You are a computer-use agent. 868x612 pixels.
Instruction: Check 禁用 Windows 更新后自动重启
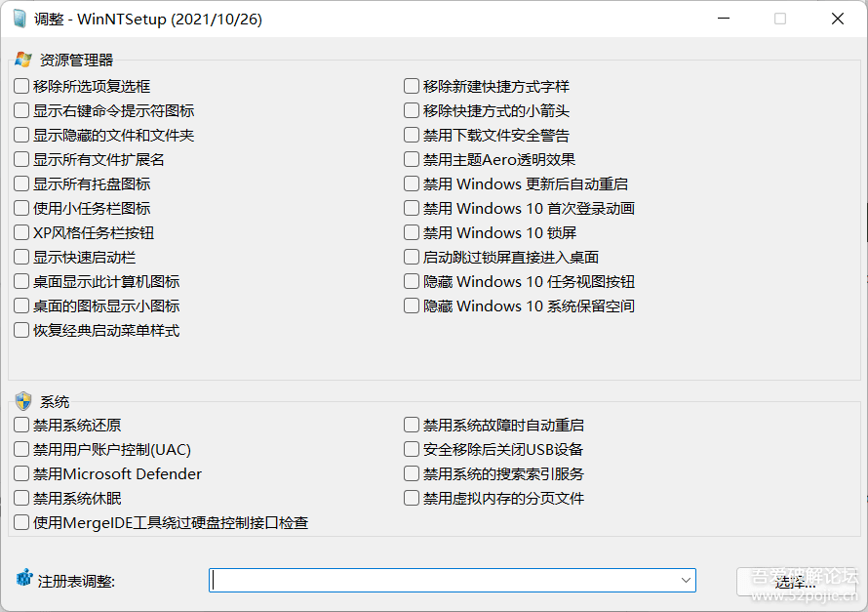point(412,184)
